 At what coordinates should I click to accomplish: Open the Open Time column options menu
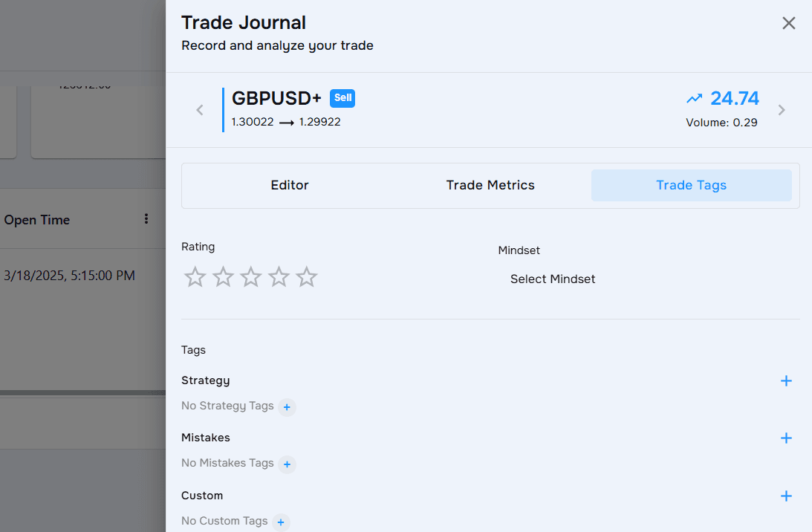[x=146, y=218]
